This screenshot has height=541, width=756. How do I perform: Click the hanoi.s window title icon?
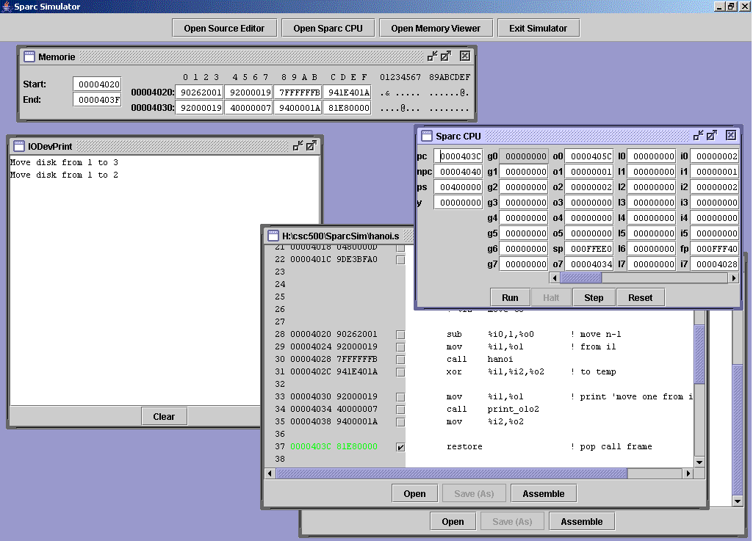[x=274, y=236]
